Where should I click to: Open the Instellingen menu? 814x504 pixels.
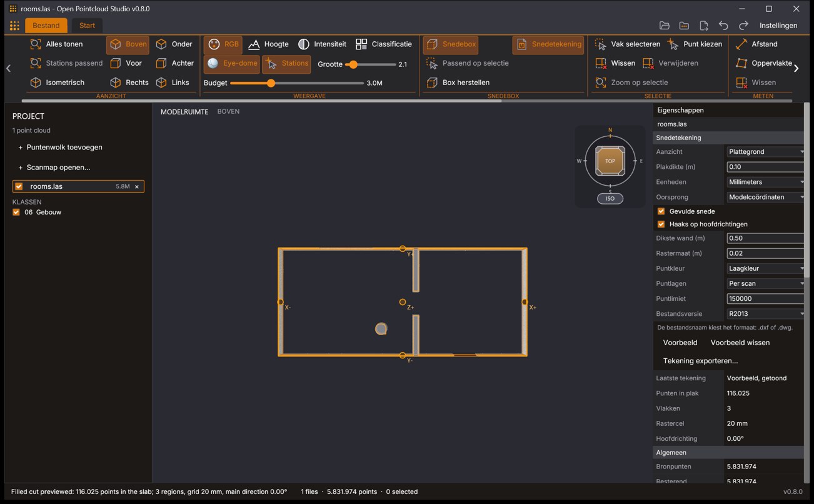(778, 26)
